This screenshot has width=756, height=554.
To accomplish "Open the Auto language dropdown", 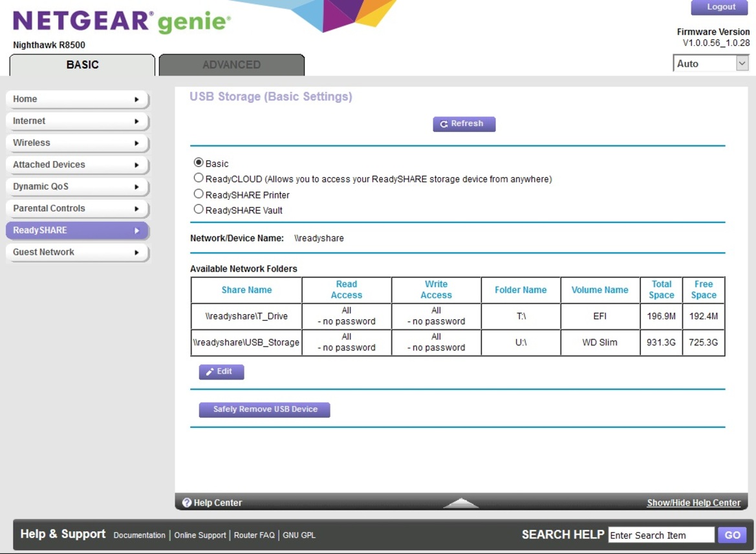I will (x=711, y=63).
